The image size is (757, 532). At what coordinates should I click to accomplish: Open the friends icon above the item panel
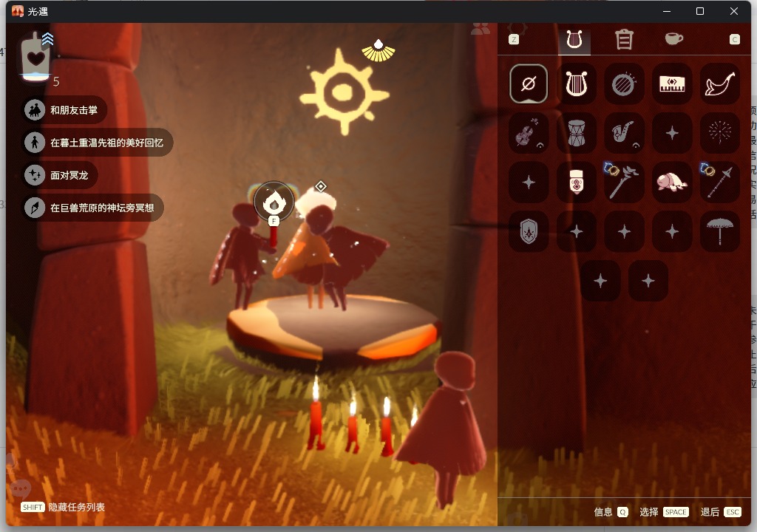coord(481,29)
